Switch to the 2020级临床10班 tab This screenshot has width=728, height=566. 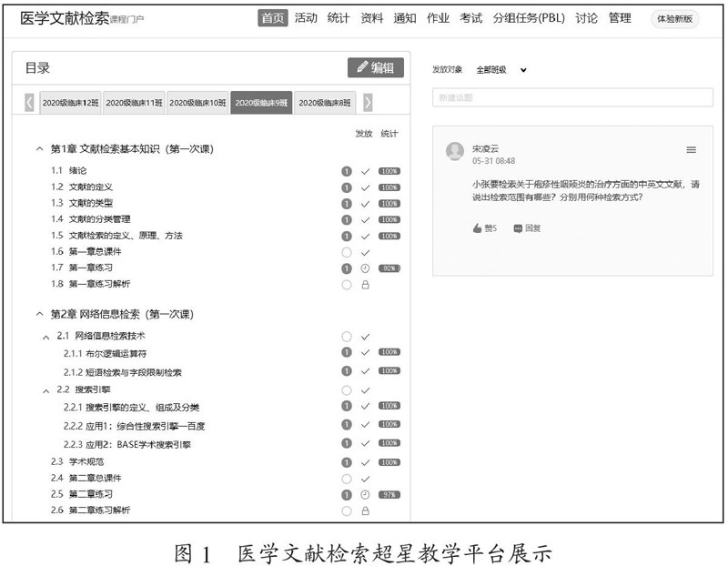coord(197,103)
